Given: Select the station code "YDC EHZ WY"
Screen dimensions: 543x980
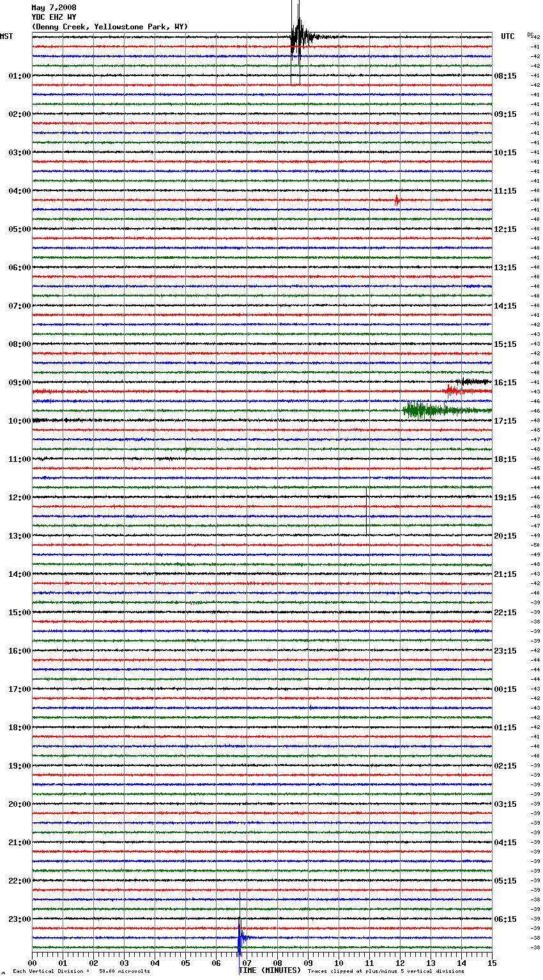Looking at the screenshot, I should click(54, 17).
